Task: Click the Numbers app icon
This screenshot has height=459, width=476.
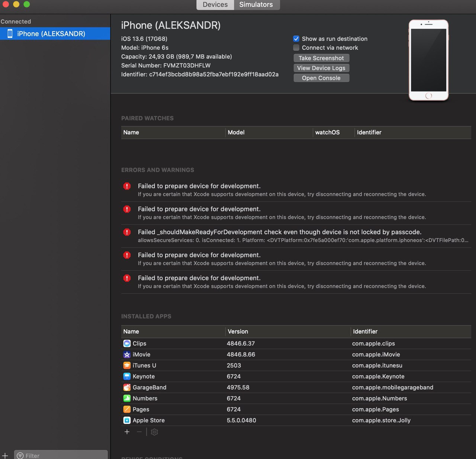Action: [127, 398]
